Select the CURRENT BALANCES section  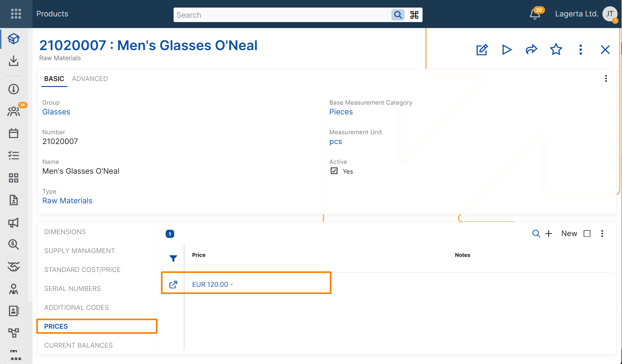[x=78, y=345]
